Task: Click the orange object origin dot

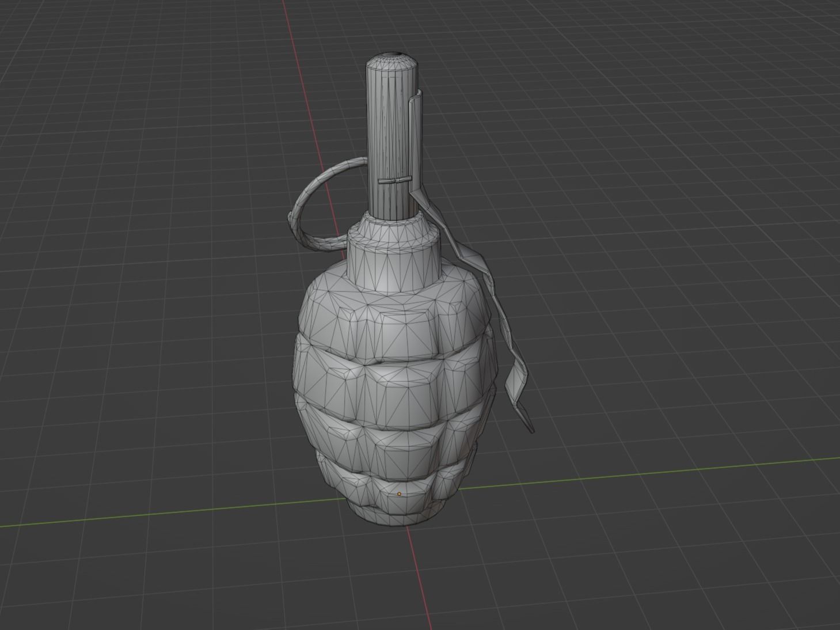Action: 399,494
